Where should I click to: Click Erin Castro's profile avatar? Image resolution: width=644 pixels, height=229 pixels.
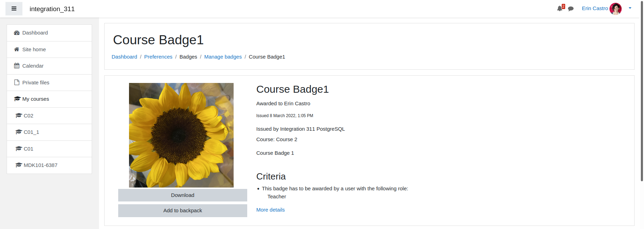pyautogui.click(x=615, y=9)
